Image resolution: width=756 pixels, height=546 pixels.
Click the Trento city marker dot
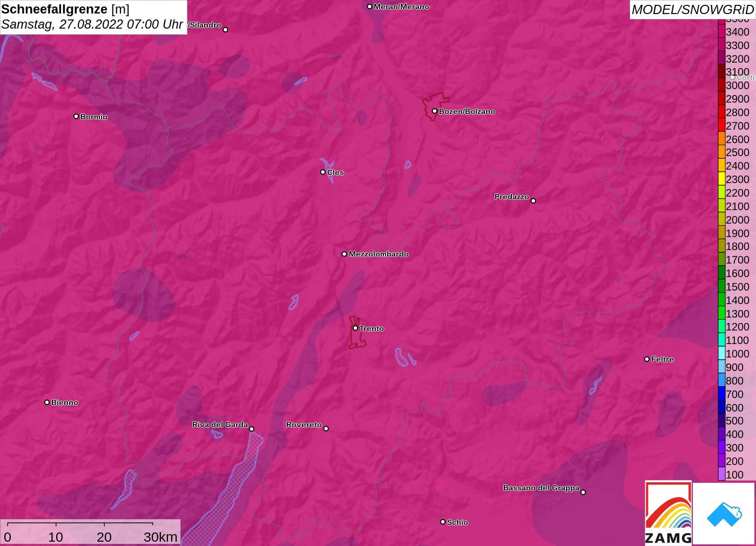(x=355, y=328)
